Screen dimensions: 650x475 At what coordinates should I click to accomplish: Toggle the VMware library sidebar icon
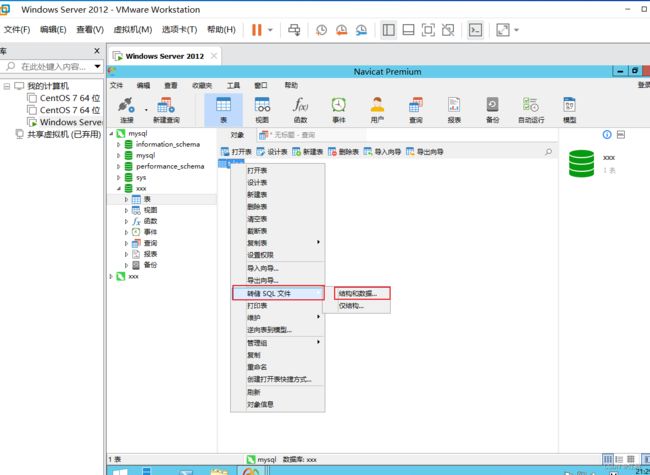pyautogui.click(x=388, y=30)
